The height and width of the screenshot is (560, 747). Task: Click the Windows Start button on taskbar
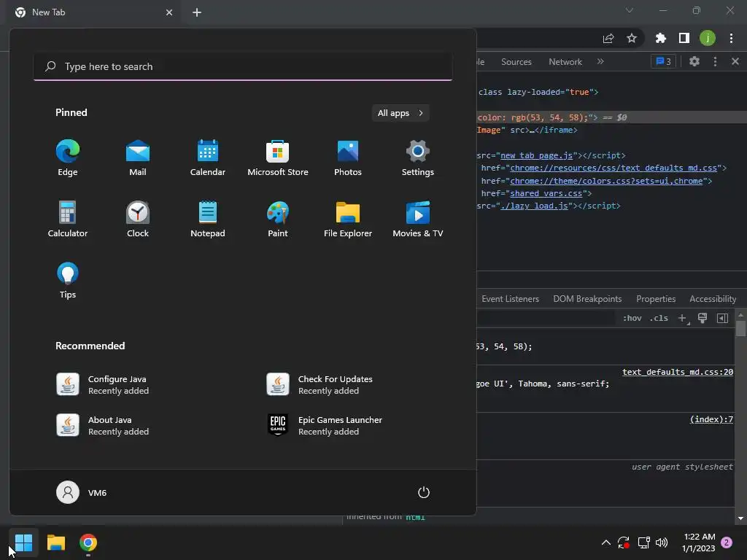pos(23,542)
